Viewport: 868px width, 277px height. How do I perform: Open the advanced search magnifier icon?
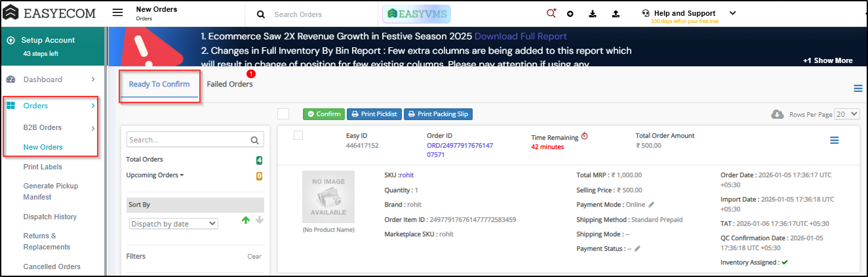tap(551, 13)
